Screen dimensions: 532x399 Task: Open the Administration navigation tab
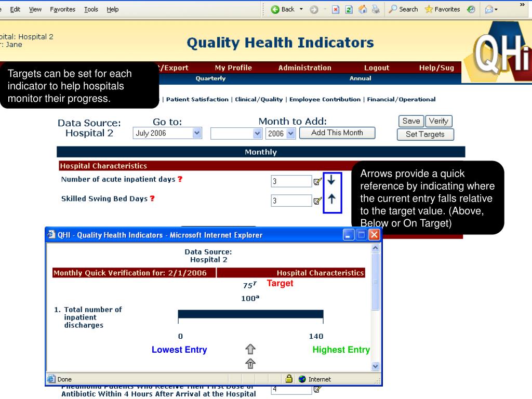pos(304,68)
